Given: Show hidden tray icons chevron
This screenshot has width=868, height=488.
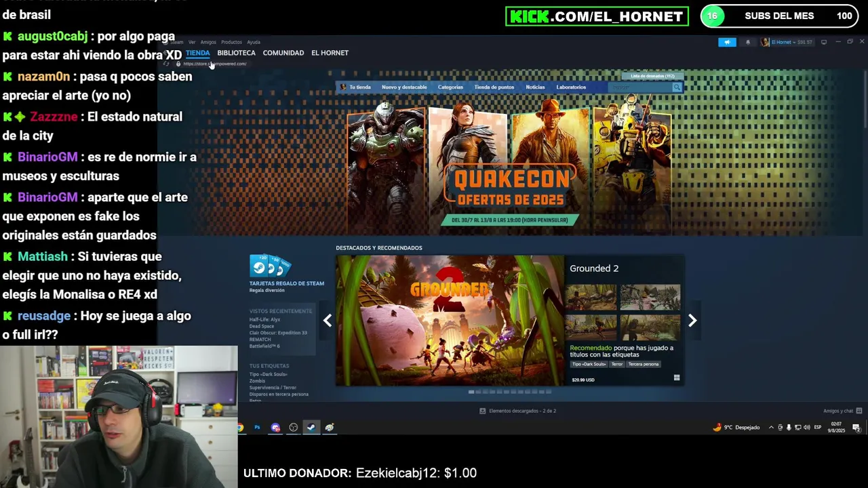Looking at the screenshot, I should pos(771,428).
